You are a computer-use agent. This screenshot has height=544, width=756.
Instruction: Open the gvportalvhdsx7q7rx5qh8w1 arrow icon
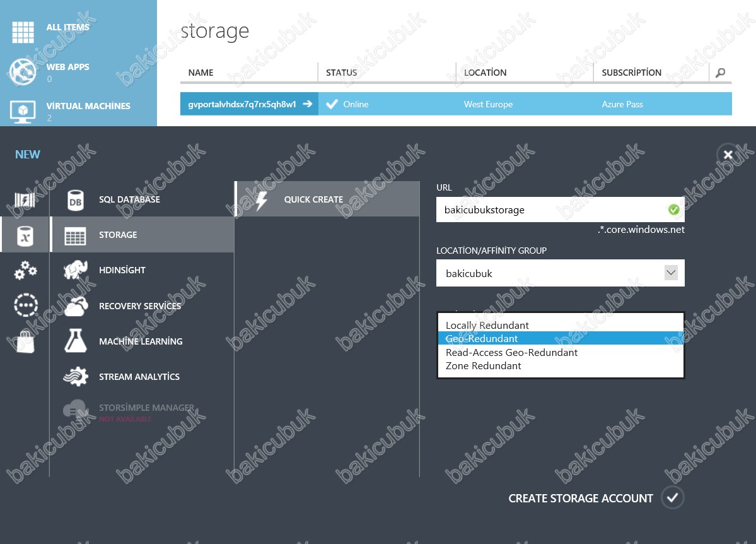308,103
